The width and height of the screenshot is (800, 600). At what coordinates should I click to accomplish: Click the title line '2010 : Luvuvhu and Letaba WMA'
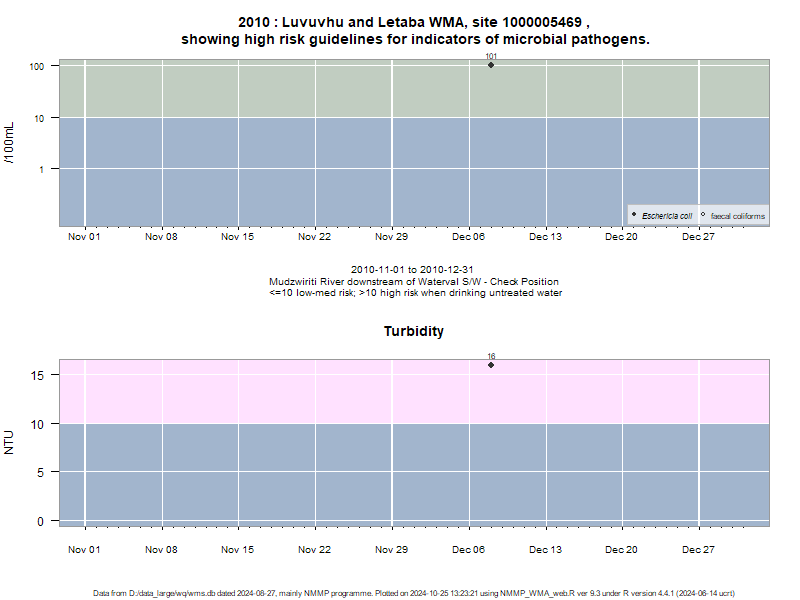(414, 22)
